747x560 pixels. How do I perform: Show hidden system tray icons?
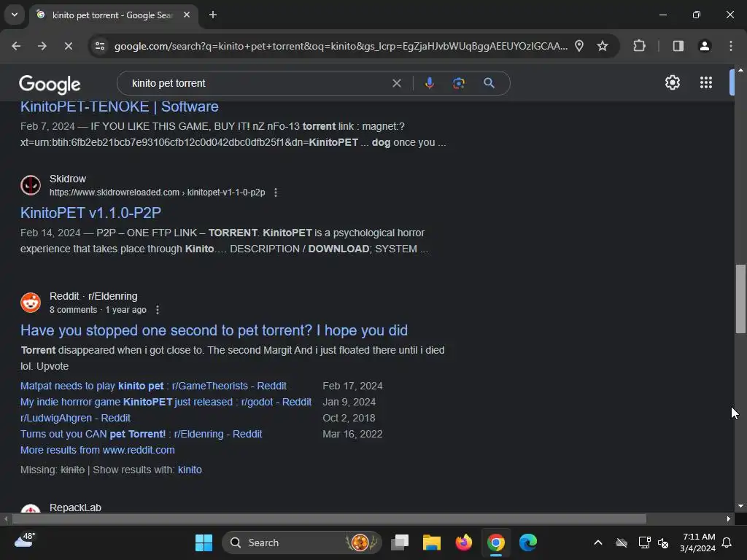click(598, 542)
